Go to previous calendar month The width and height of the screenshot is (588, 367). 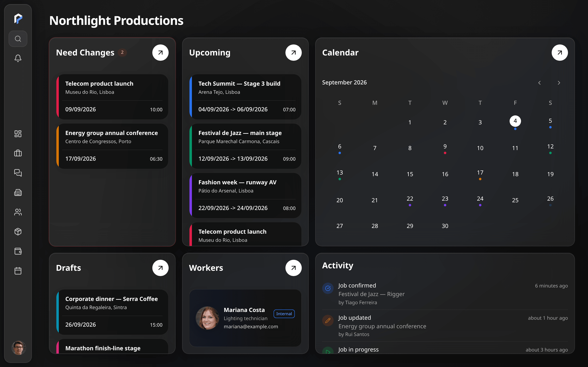point(539,83)
